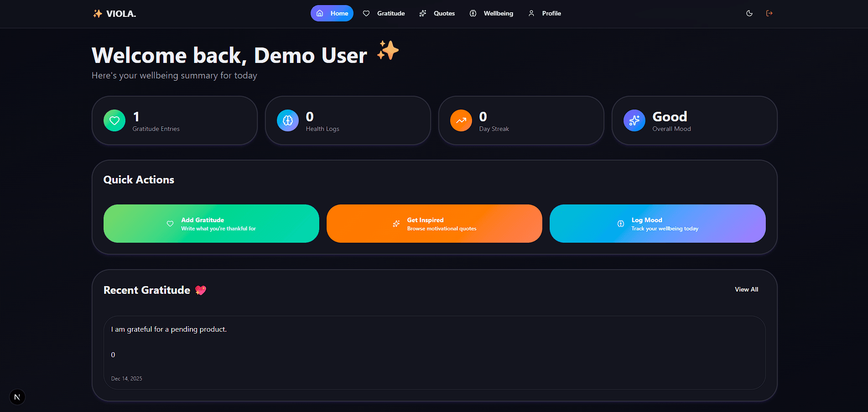Open View All in Recent Gratitude
Image resolution: width=868 pixels, height=412 pixels.
tap(746, 289)
